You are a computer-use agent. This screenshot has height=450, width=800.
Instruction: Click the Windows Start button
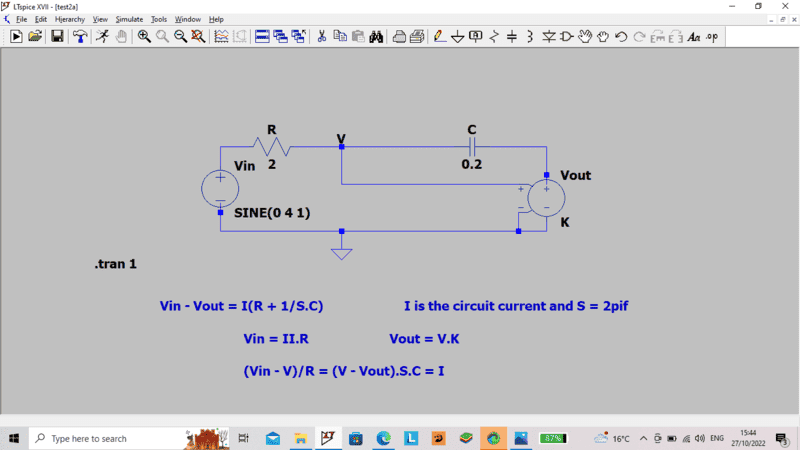pos(14,438)
